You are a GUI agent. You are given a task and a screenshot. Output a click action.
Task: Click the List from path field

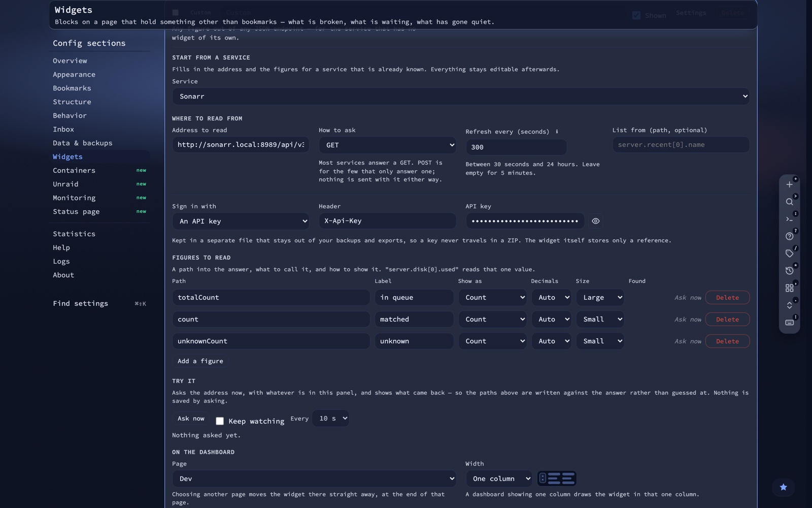(x=681, y=145)
